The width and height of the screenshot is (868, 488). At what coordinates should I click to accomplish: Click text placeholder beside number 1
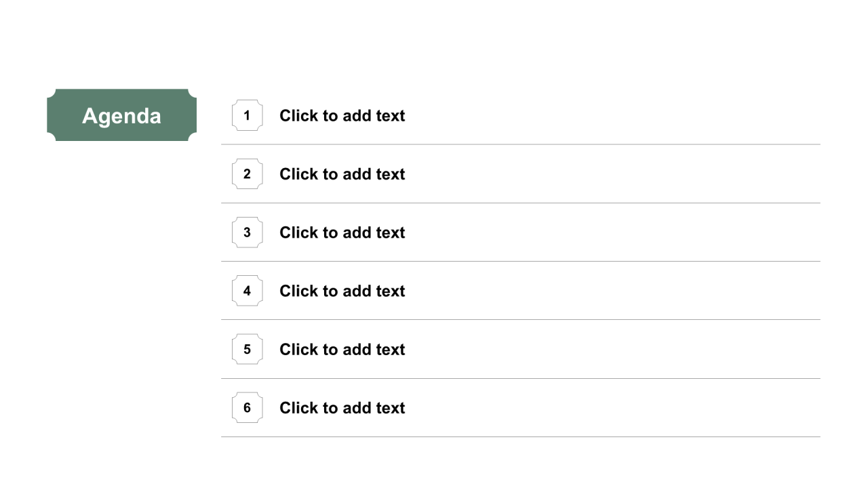tap(342, 115)
